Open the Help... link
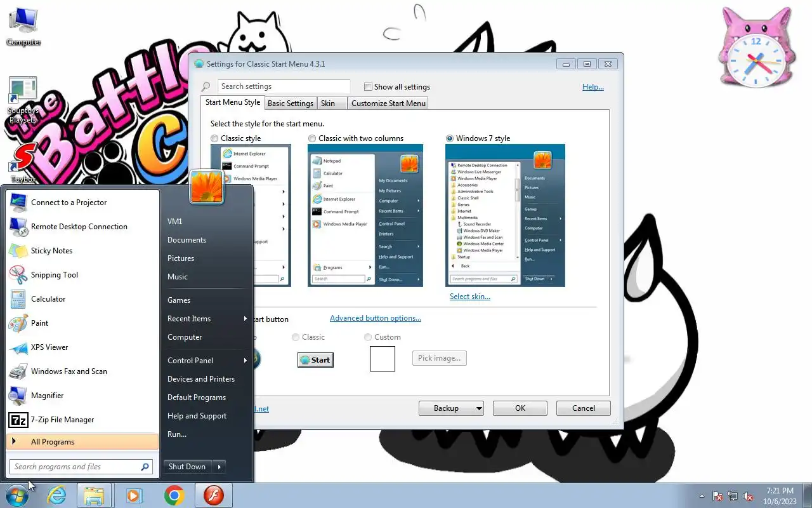812x508 pixels. [x=593, y=87]
